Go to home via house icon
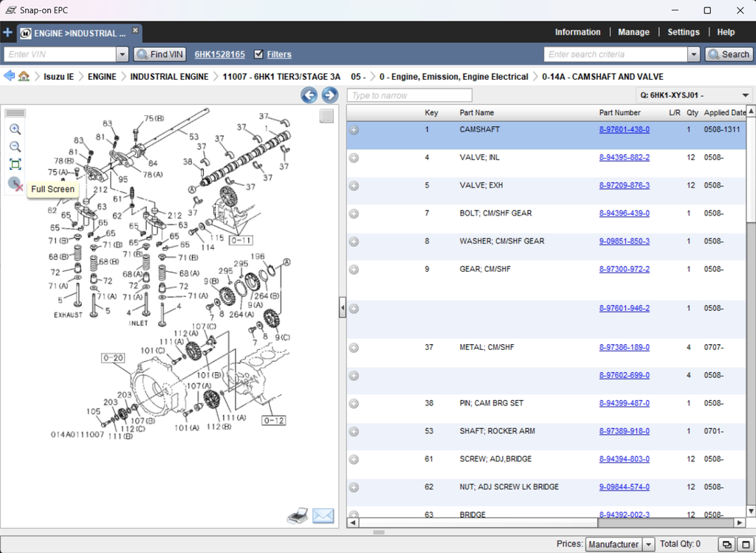This screenshot has width=756, height=553. click(24, 76)
